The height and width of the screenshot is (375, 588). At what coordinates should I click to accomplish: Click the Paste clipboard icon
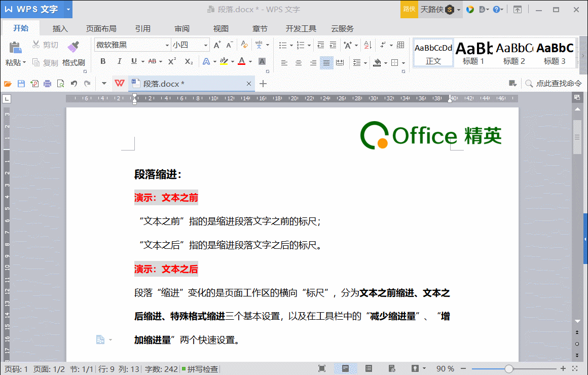(x=15, y=48)
